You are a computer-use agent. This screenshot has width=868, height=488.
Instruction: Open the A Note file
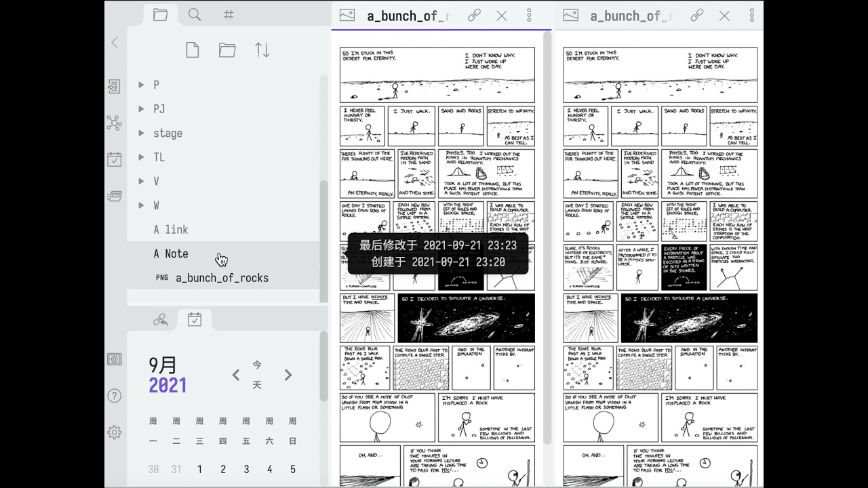pyautogui.click(x=223, y=253)
